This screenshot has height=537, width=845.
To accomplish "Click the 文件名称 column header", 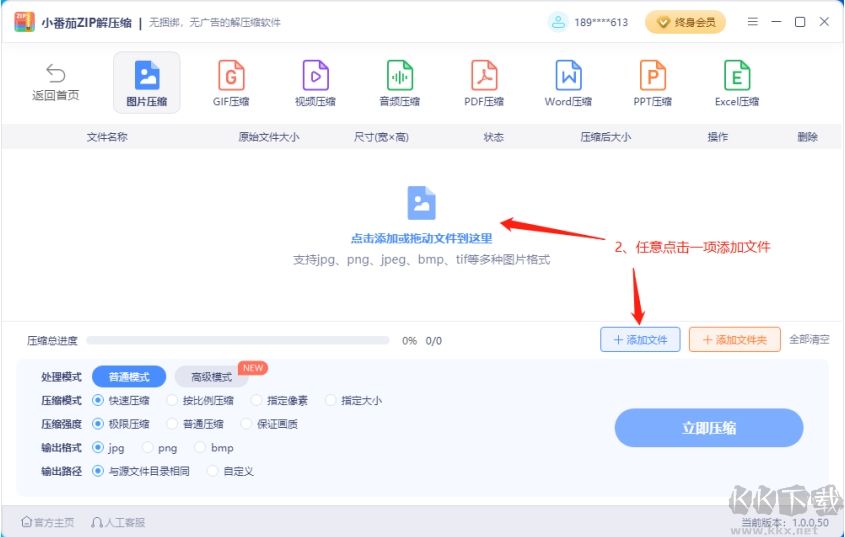I will click(107, 137).
